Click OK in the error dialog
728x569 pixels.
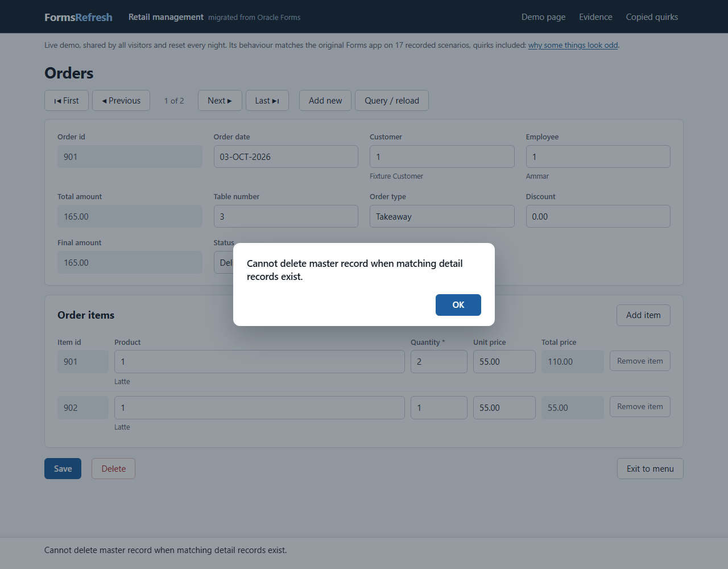point(458,305)
